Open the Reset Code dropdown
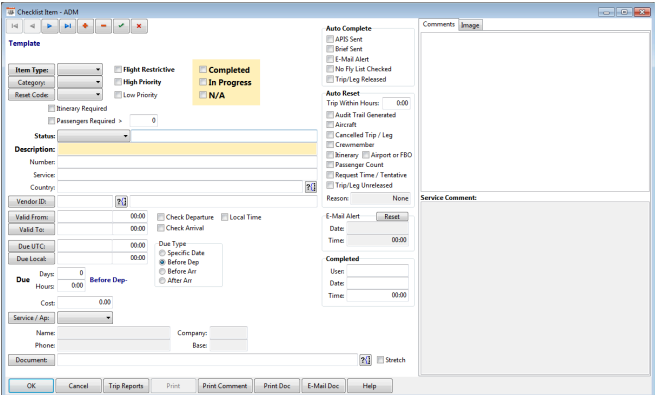Screen dimensions: 655x395 [80, 95]
